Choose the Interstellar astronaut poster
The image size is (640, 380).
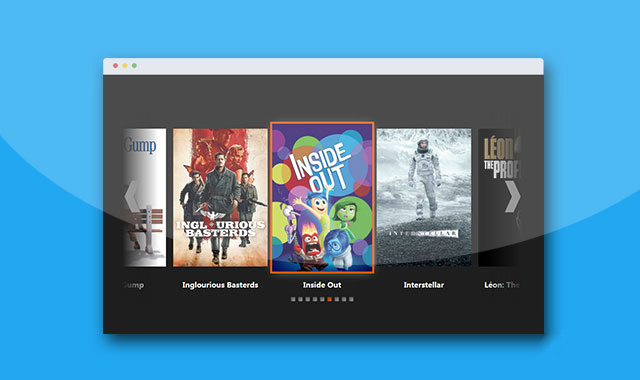424,198
